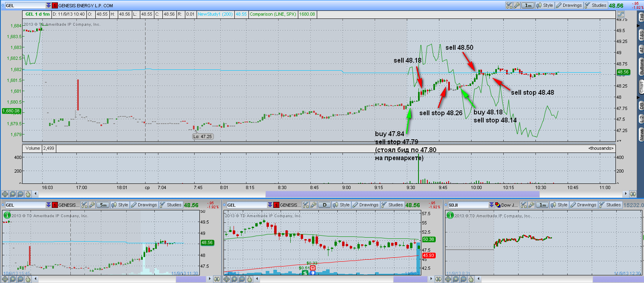Click the share icon in the $DJI chart
The image size is (644, 283).
(x=524, y=205)
